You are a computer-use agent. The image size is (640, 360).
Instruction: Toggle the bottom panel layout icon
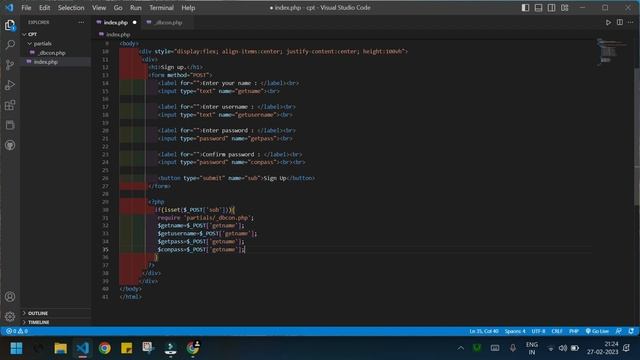pos(538,8)
